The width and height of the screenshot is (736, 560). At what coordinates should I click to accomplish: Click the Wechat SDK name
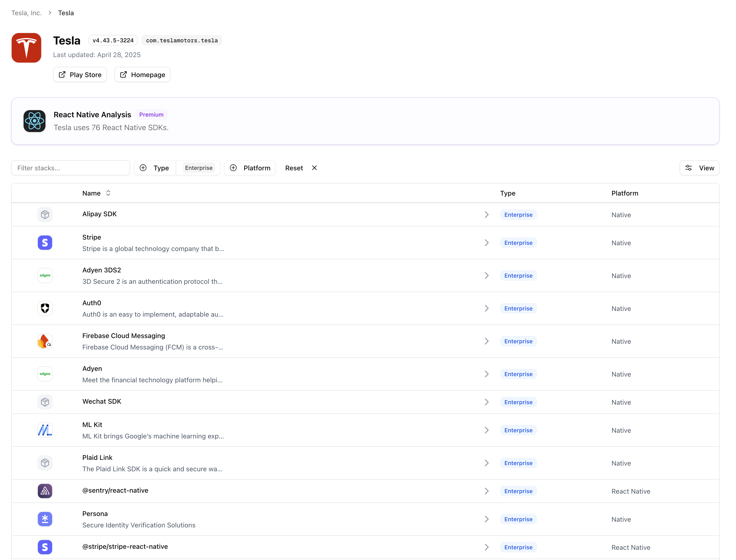102,401
